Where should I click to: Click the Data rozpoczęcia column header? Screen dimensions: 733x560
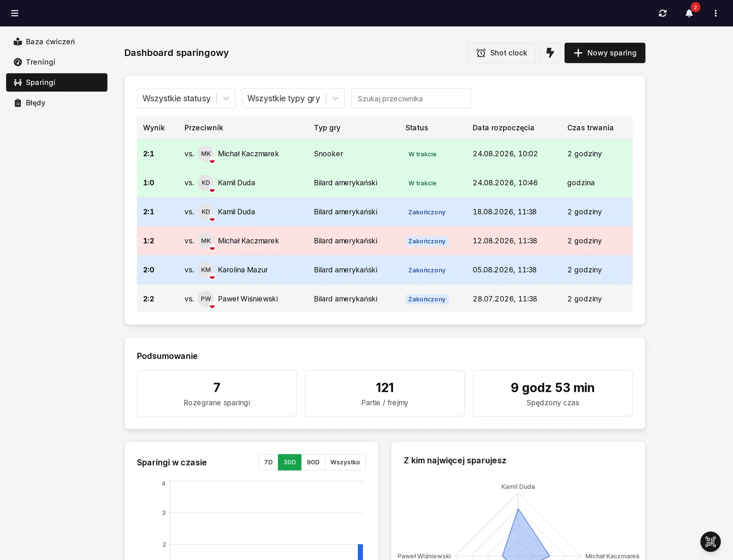pyautogui.click(x=503, y=128)
